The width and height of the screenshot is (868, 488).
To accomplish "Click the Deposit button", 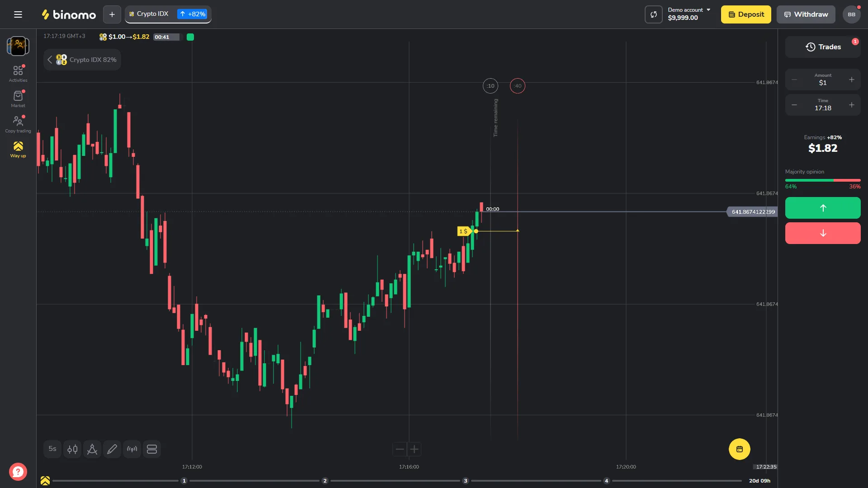I will point(746,14).
